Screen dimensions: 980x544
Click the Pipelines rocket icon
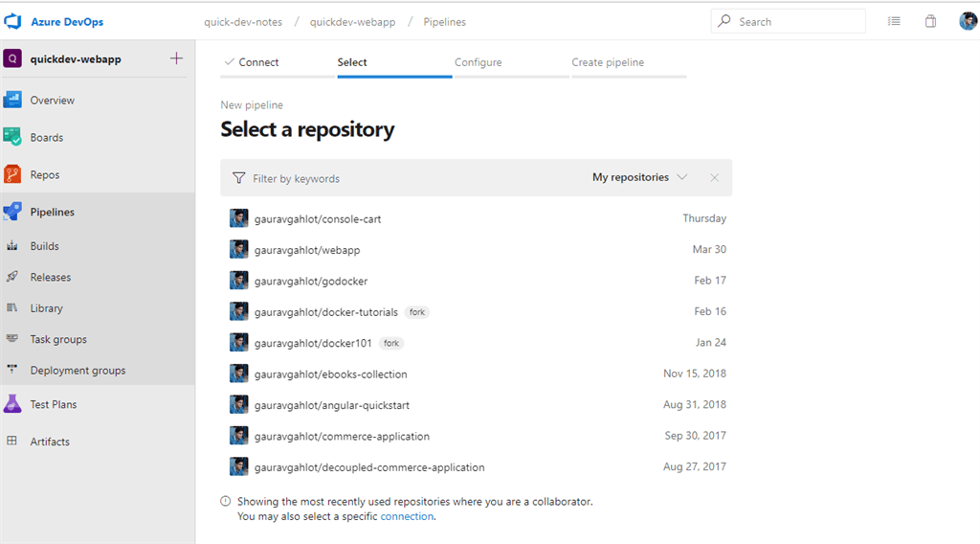(12, 212)
